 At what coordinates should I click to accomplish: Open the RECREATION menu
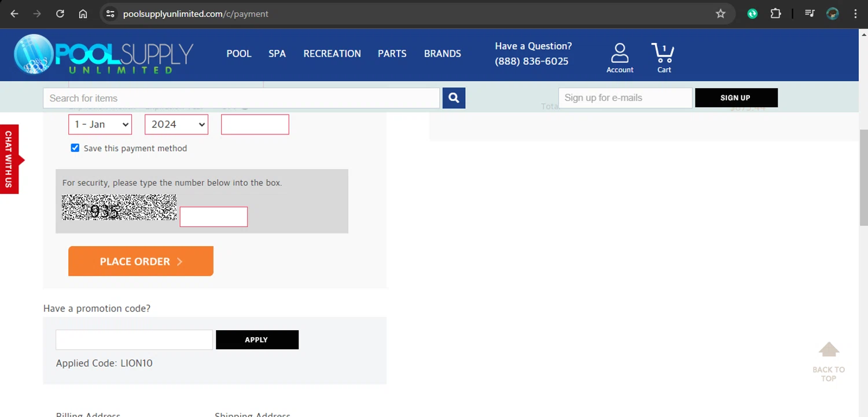[x=332, y=53]
